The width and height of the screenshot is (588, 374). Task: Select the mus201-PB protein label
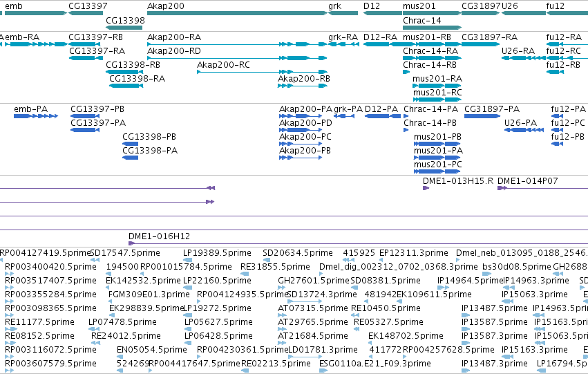click(437, 137)
